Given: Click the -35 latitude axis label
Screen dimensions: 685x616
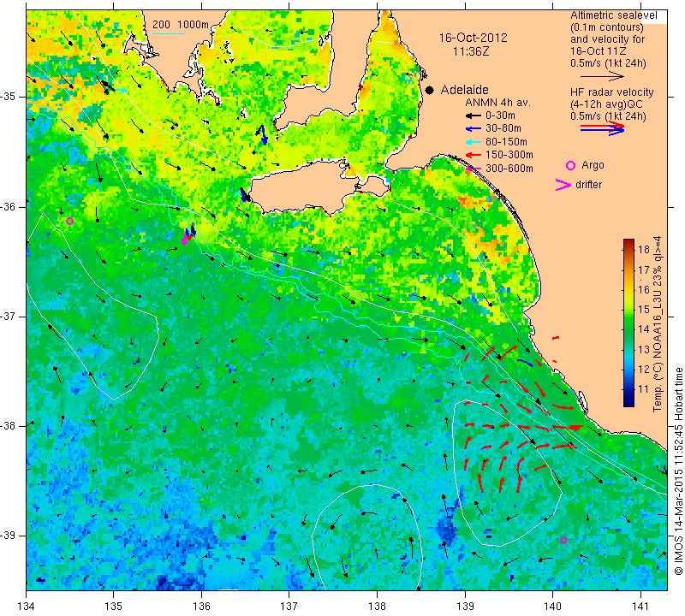Looking at the screenshot, I should 12,96.
